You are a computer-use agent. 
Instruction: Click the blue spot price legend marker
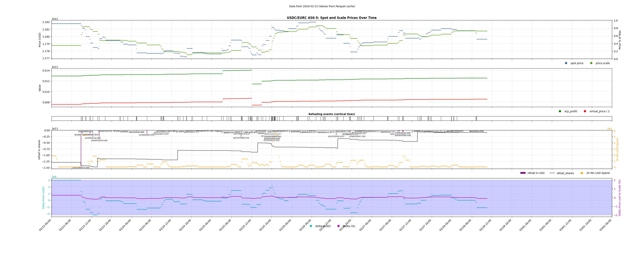click(x=566, y=63)
